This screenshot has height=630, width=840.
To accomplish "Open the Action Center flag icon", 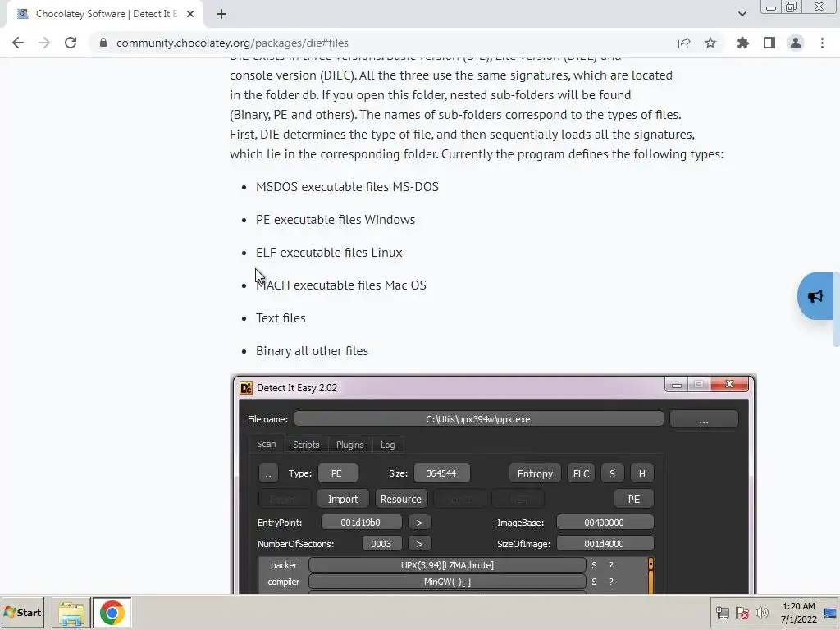I will (742, 612).
